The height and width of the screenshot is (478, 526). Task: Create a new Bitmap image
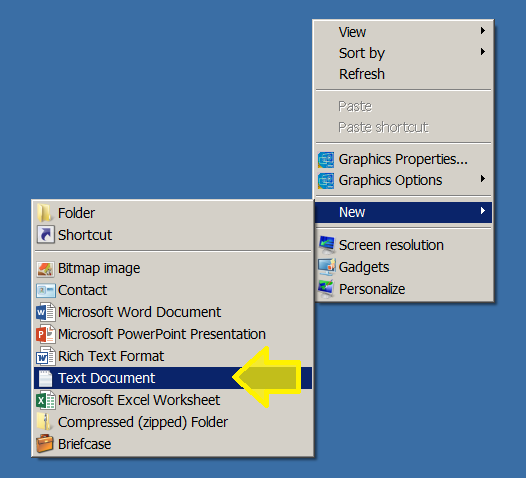click(x=173, y=268)
